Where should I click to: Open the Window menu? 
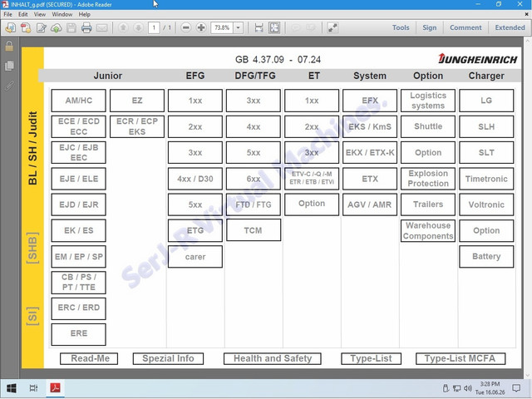click(x=62, y=14)
